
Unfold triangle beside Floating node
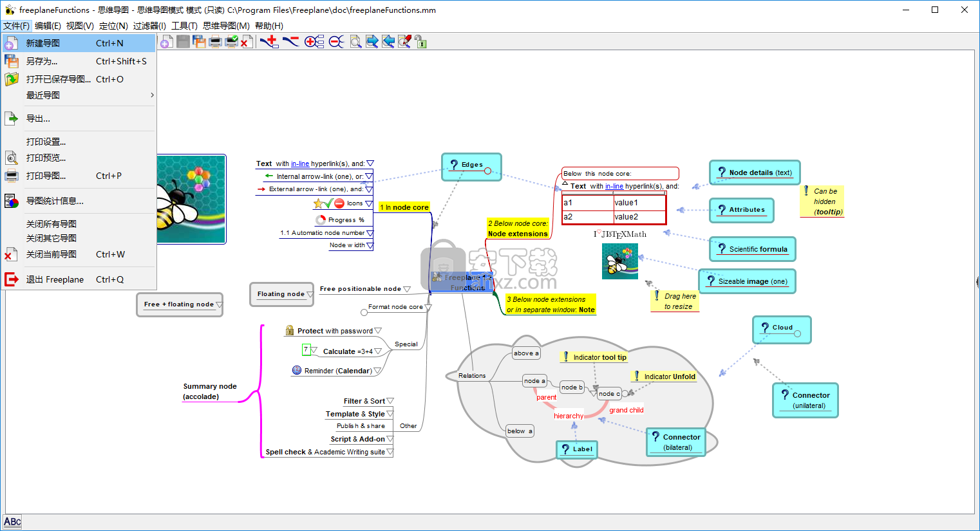[310, 294]
